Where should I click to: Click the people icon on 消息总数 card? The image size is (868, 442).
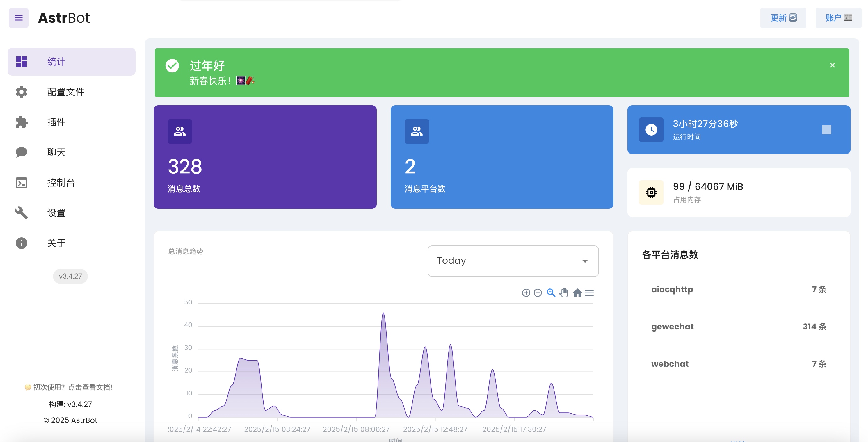[x=179, y=131]
